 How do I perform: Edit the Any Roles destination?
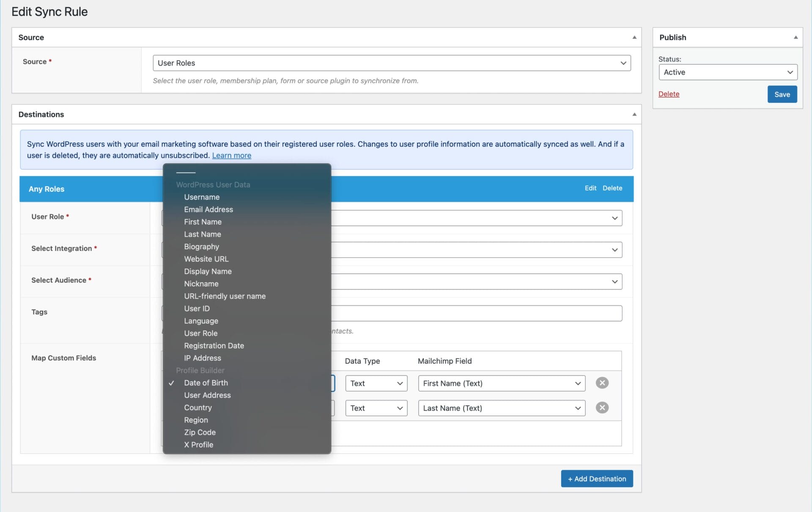click(590, 188)
